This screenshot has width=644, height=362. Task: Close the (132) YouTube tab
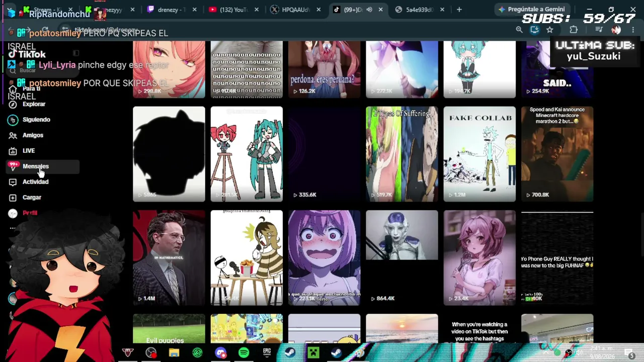pos(257,10)
